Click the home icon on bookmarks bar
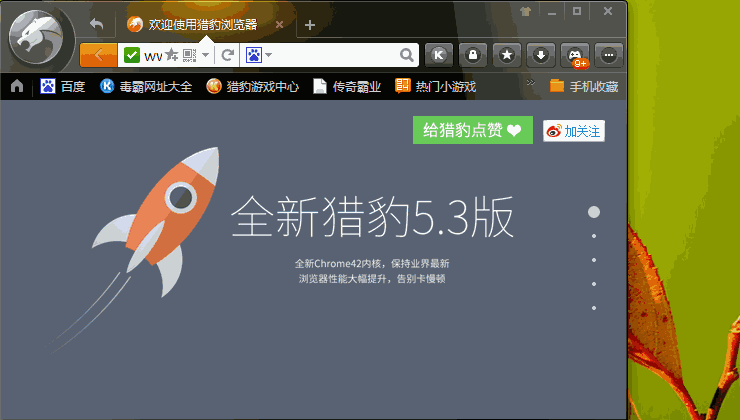Screen dimensions: 740x420 click(x=17, y=86)
